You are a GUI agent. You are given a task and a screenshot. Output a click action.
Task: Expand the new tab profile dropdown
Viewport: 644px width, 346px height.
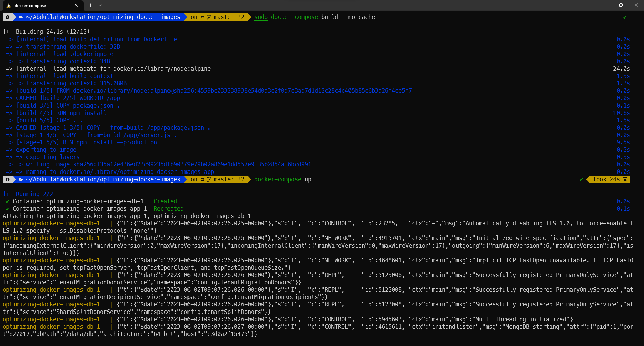(100, 5)
